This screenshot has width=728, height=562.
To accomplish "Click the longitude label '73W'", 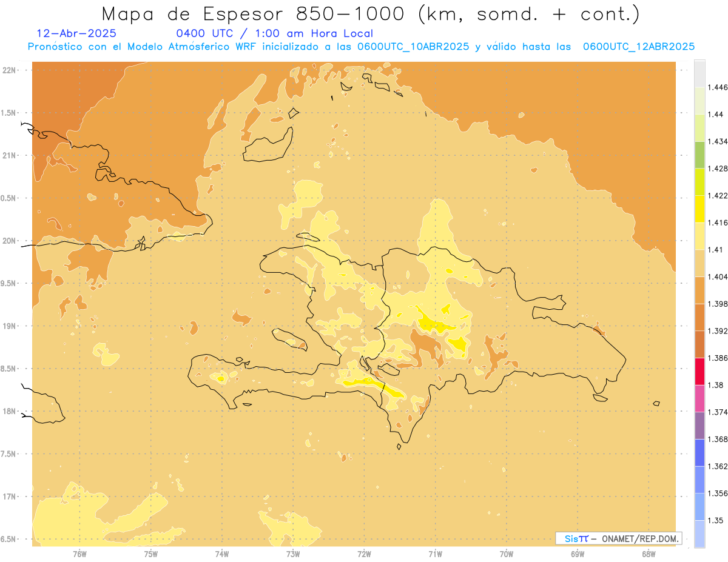I will (x=293, y=554).
